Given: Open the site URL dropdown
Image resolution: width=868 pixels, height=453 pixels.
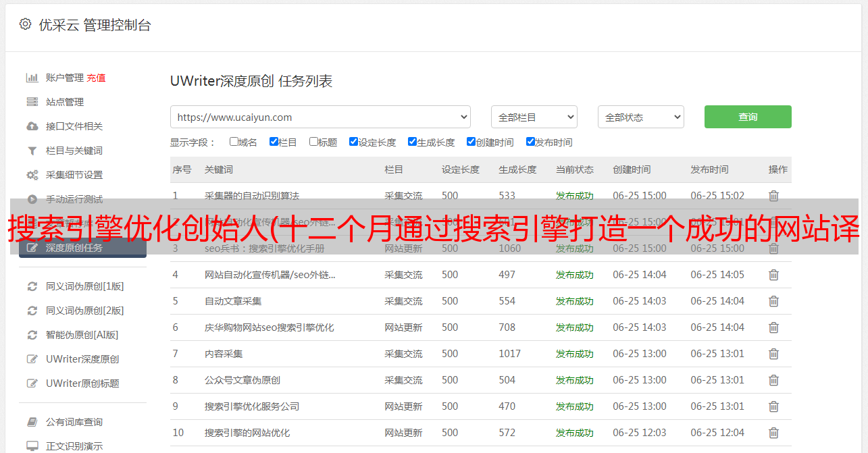Looking at the screenshot, I should (x=320, y=117).
